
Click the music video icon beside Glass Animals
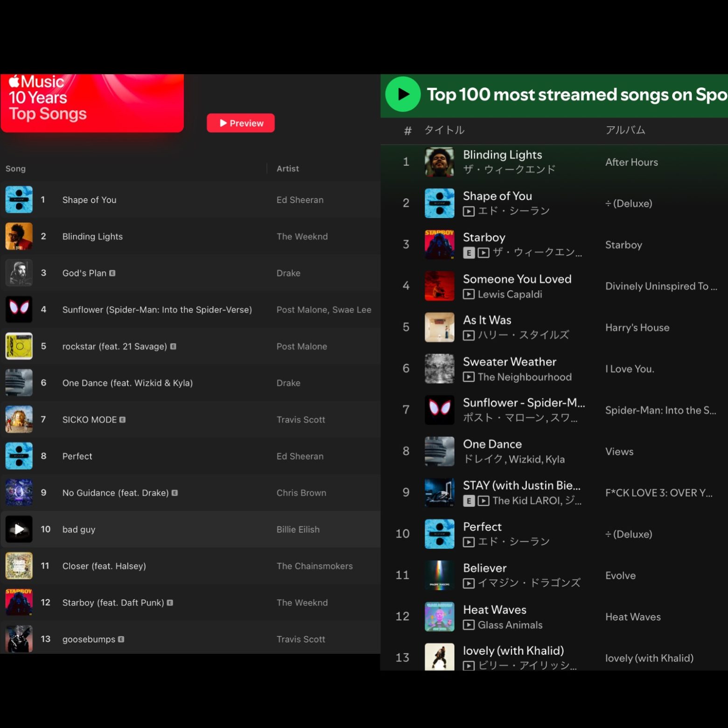469,625
